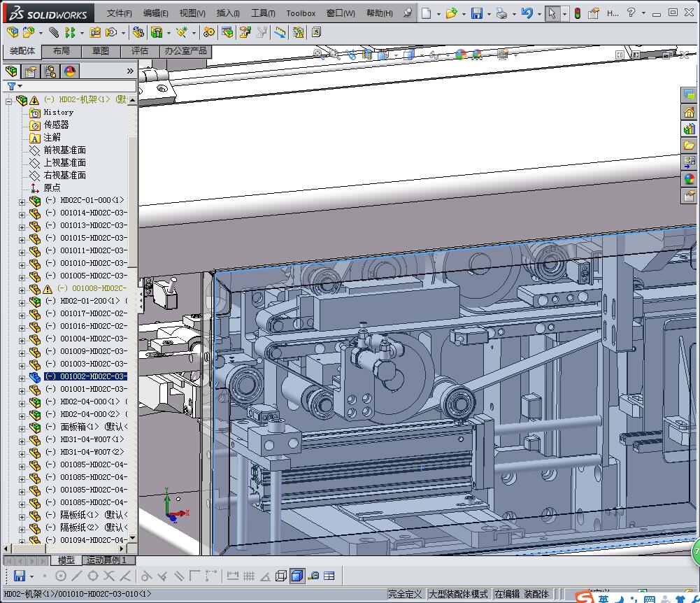The height and width of the screenshot is (603, 700).
Task: Switch to the 评估 (Evaluate) tab
Action: pyautogui.click(x=140, y=51)
